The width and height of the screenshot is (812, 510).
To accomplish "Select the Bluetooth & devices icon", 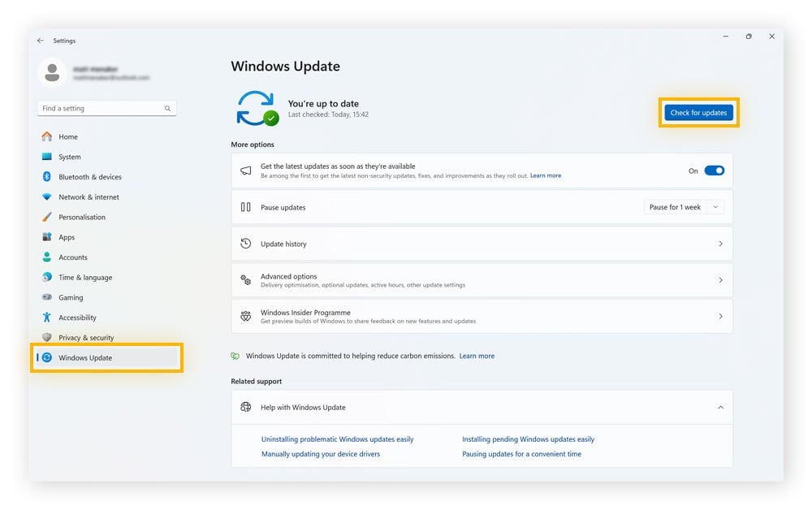I will [x=47, y=177].
